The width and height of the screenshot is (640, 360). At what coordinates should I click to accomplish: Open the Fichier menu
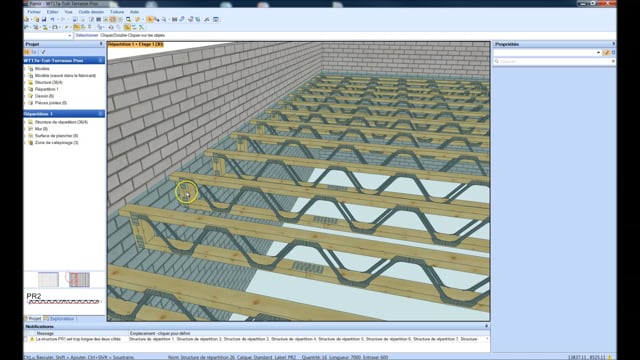pos(34,12)
